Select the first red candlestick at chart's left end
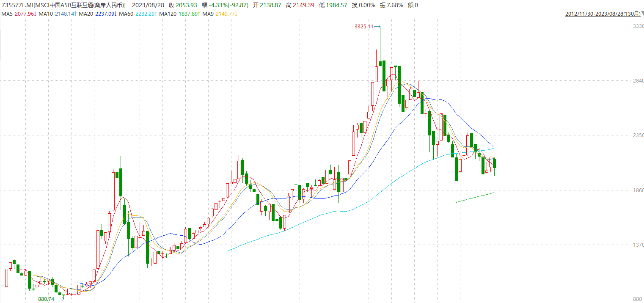The width and height of the screenshot is (644, 303). (6, 278)
